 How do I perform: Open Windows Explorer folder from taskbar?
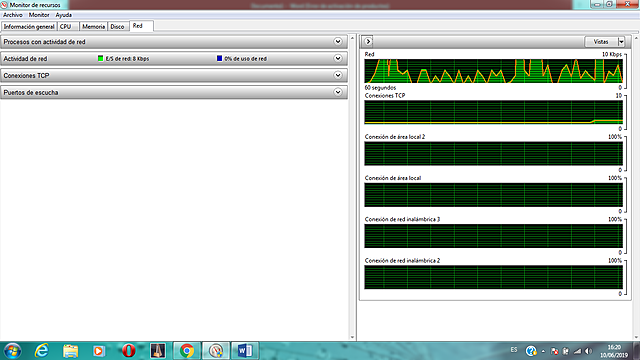[x=71, y=351]
